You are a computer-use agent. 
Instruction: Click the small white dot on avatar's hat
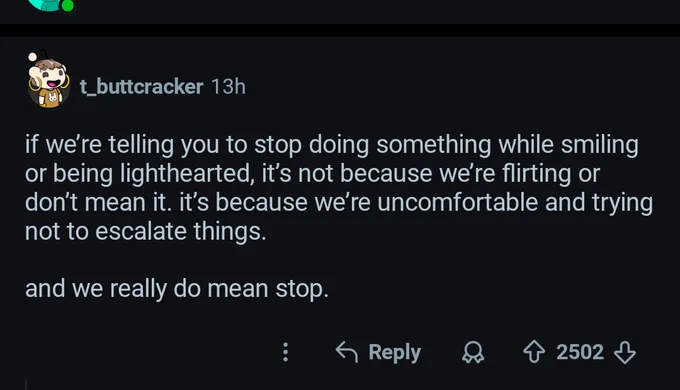pos(33,57)
